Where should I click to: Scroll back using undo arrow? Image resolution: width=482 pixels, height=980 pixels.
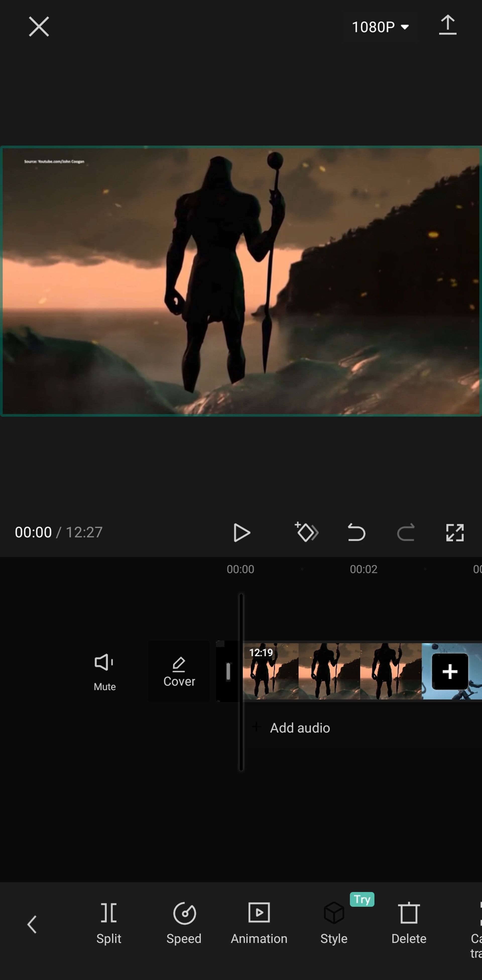click(x=356, y=532)
